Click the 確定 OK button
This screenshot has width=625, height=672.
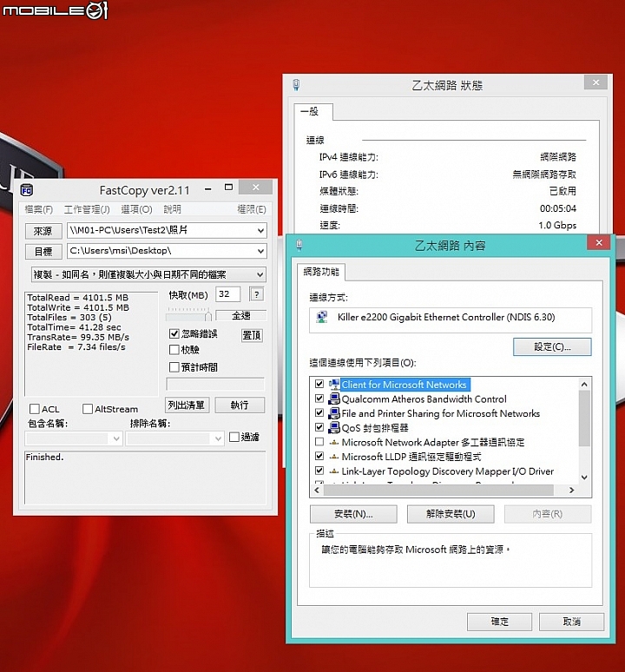(499, 622)
